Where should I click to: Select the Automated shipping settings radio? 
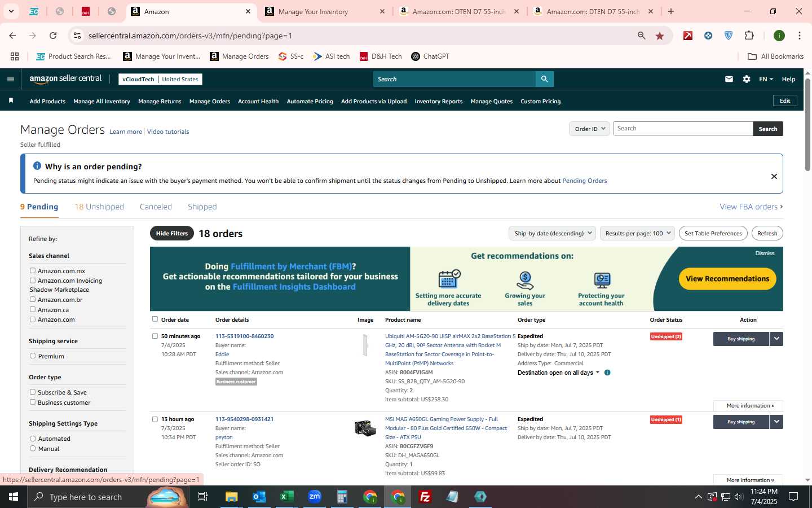pos(33,439)
